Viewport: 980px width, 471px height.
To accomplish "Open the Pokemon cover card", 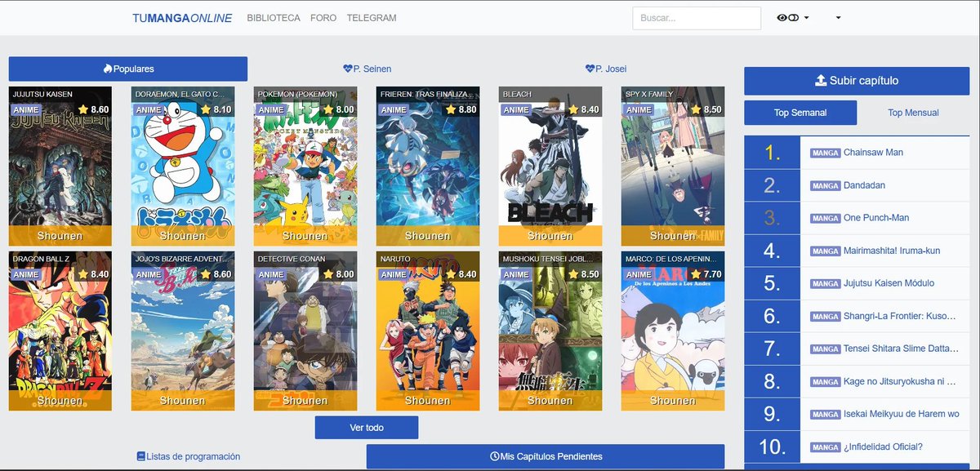I will point(305,167).
